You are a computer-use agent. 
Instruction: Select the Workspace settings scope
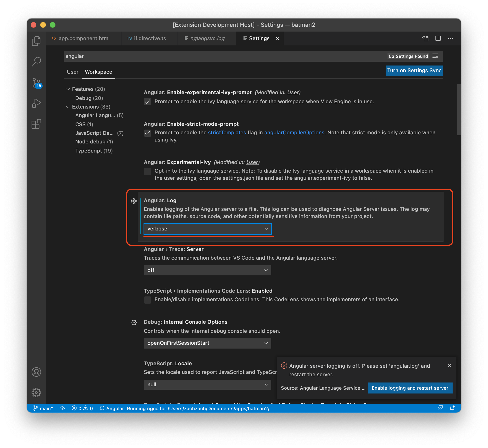tap(99, 72)
